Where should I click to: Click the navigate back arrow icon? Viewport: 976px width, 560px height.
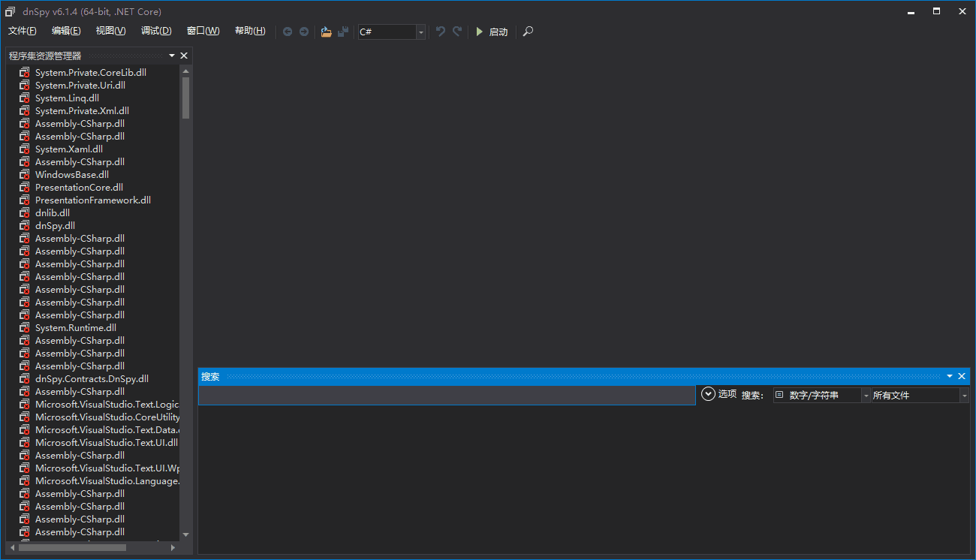pyautogui.click(x=288, y=32)
